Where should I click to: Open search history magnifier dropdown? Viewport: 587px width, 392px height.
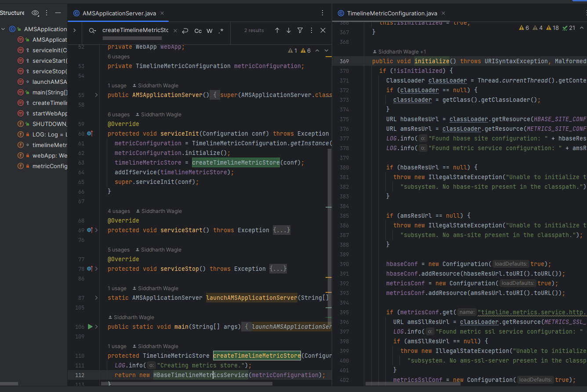tap(92, 30)
